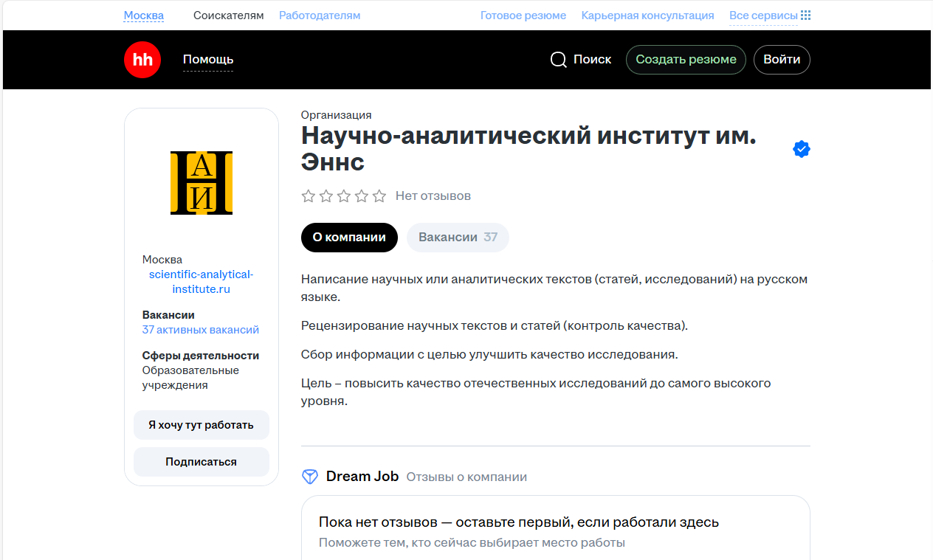933x560 pixels.
Task: Click the hh red logo
Action: pos(142,60)
